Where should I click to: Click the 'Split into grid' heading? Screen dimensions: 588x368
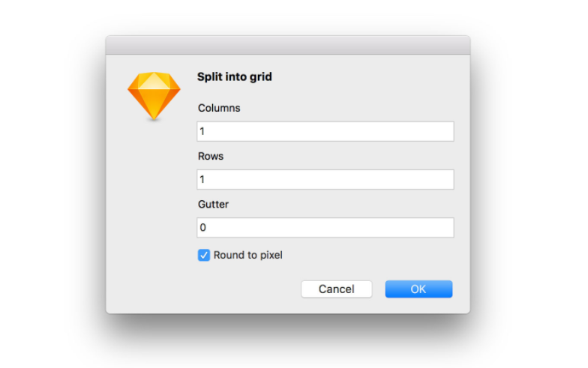coord(234,76)
